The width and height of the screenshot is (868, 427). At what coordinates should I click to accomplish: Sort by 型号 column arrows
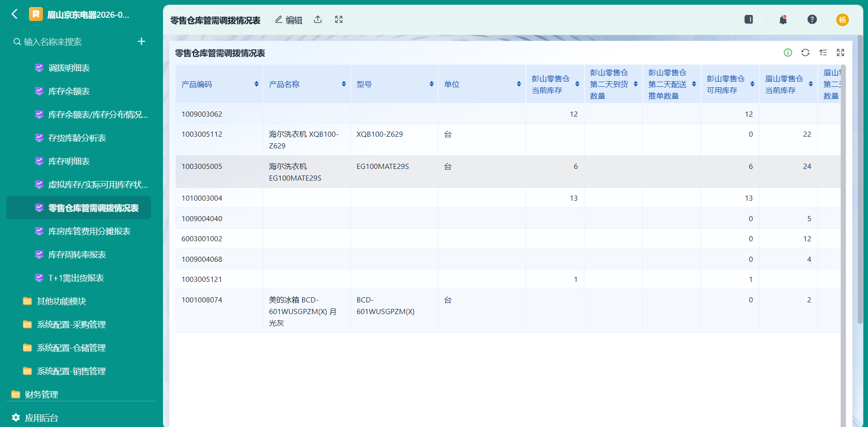431,84
